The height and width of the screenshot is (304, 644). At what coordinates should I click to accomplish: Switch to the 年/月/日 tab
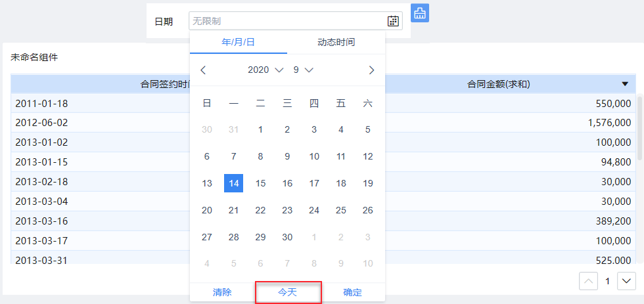coord(238,42)
